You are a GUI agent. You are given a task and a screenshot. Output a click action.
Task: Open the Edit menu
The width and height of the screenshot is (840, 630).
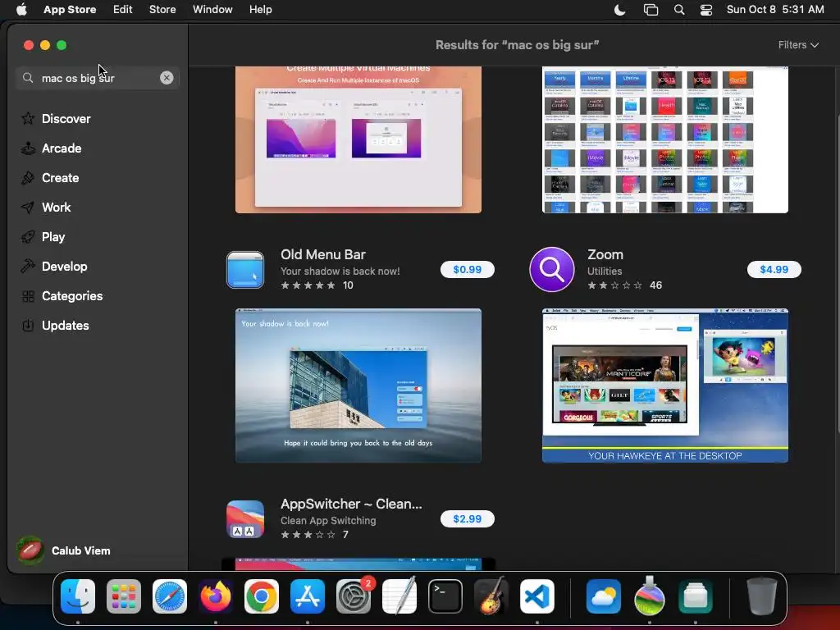point(123,10)
